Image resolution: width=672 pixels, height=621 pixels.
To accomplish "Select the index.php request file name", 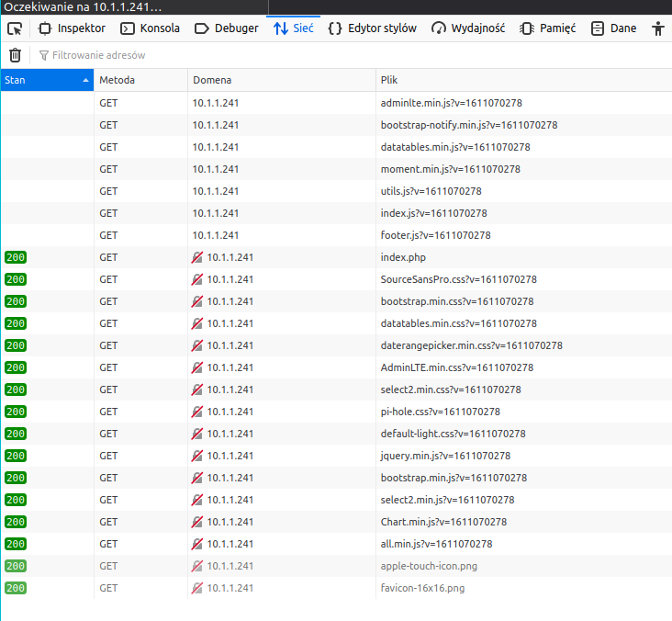I will (x=403, y=257).
